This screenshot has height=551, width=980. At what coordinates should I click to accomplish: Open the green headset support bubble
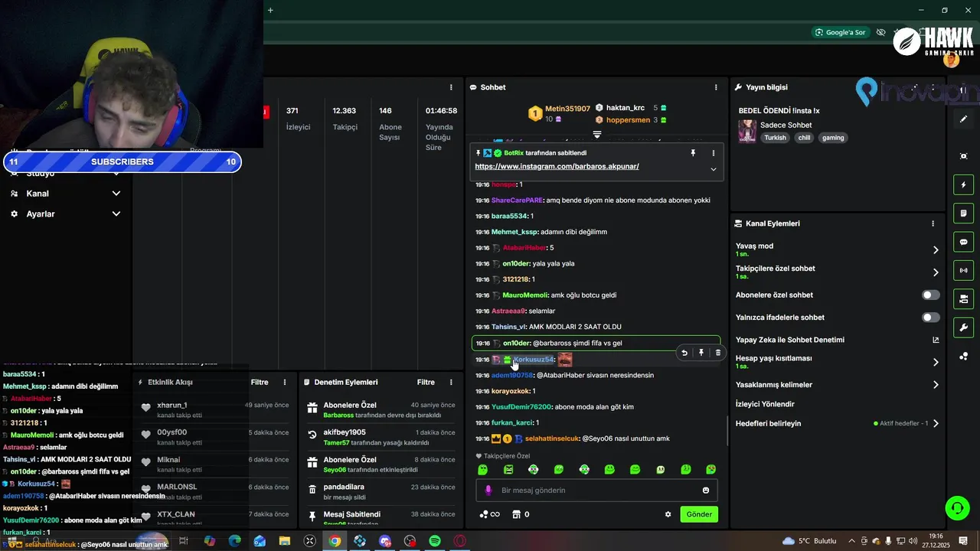pyautogui.click(x=956, y=507)
